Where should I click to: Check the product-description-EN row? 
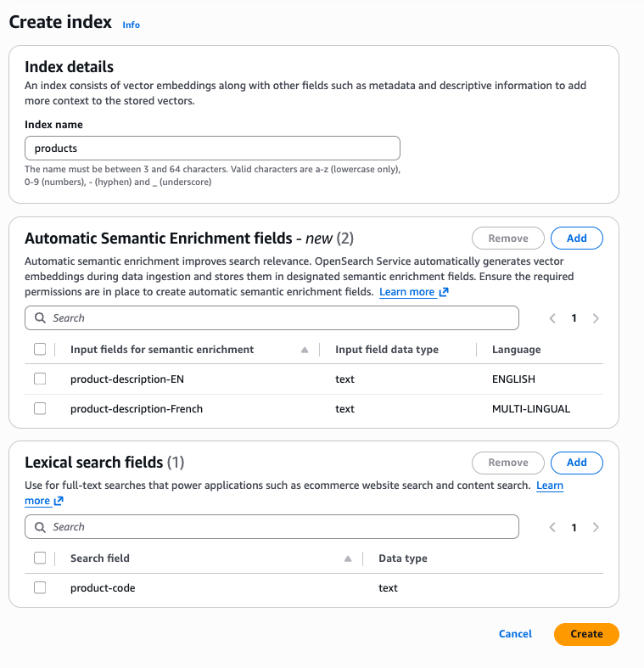(x=40, y=379)
